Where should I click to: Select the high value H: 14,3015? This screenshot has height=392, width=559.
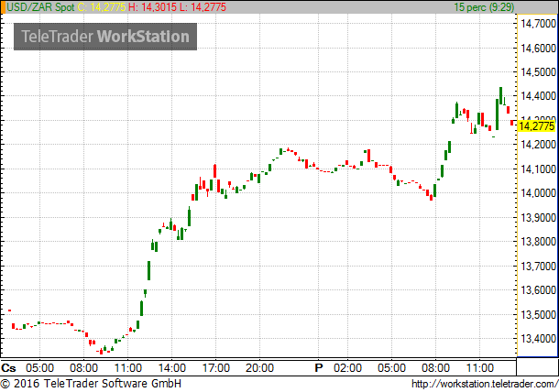(x=153, y=7)
